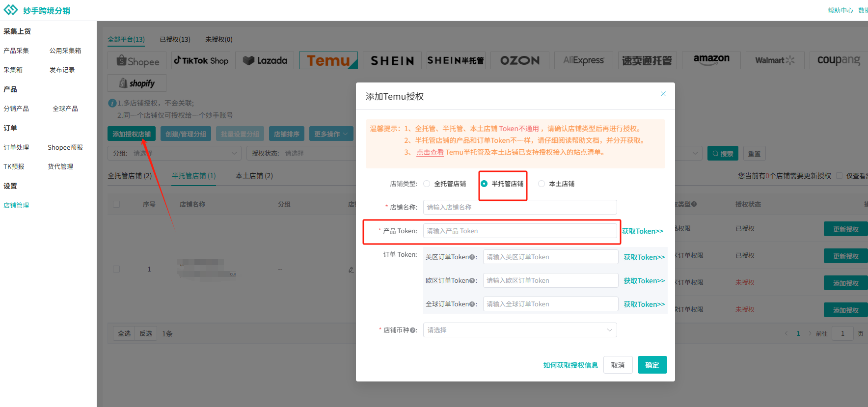
Task: Go to next page arrow in pagination
Action: point(810,333)
